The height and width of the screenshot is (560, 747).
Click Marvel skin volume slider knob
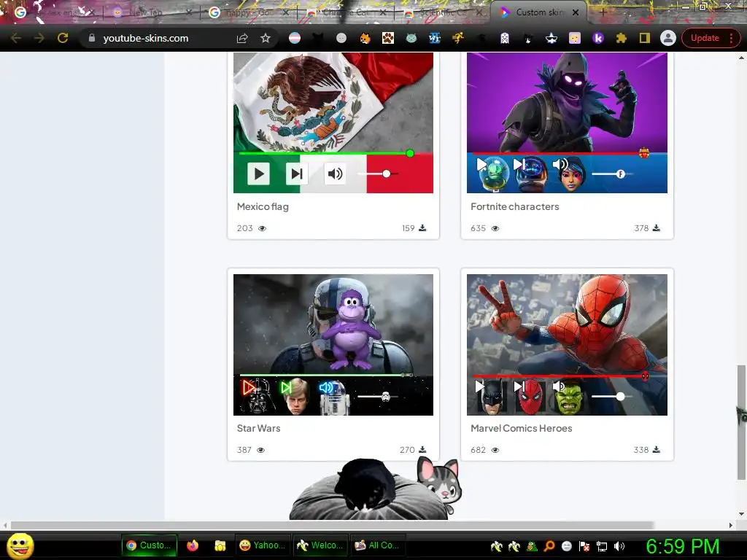[620, 396]
